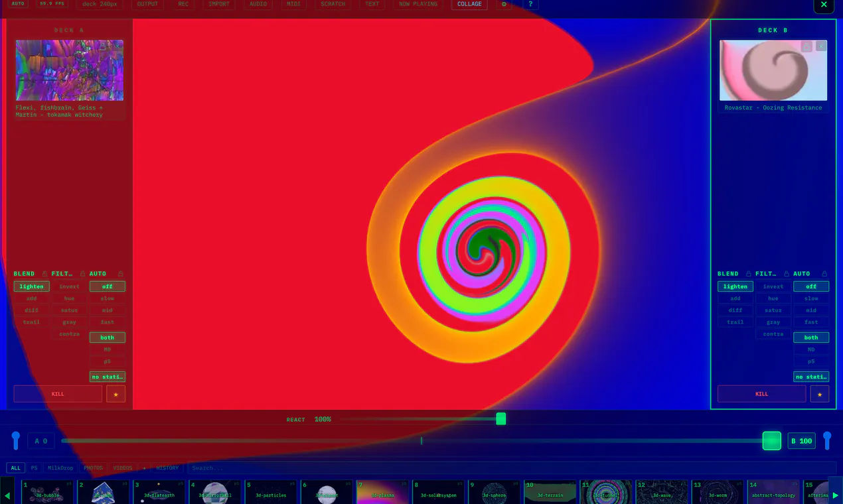Enable gray filter on Deck A
The image size is (843, 504).
[x=69, y=322]
